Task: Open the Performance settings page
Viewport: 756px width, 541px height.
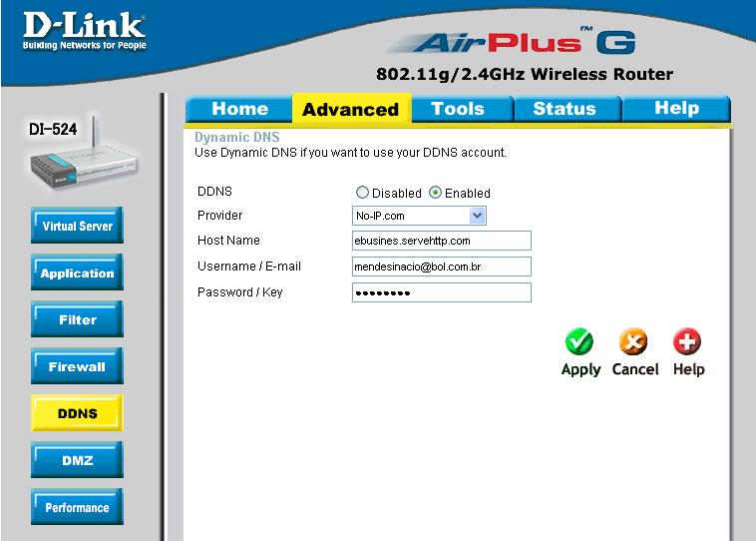Action: 77,507
